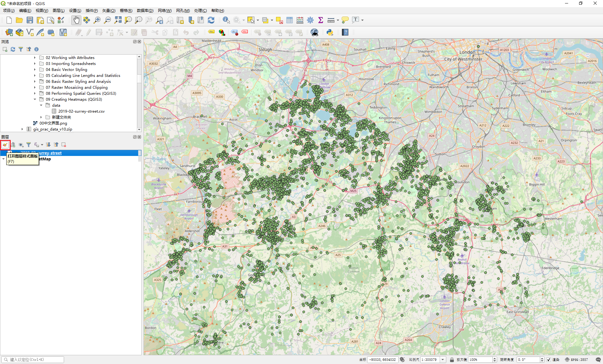
Task: Open the 矢量 (Vector) menu
Action: pyautogui.click(x=109, y=10)
